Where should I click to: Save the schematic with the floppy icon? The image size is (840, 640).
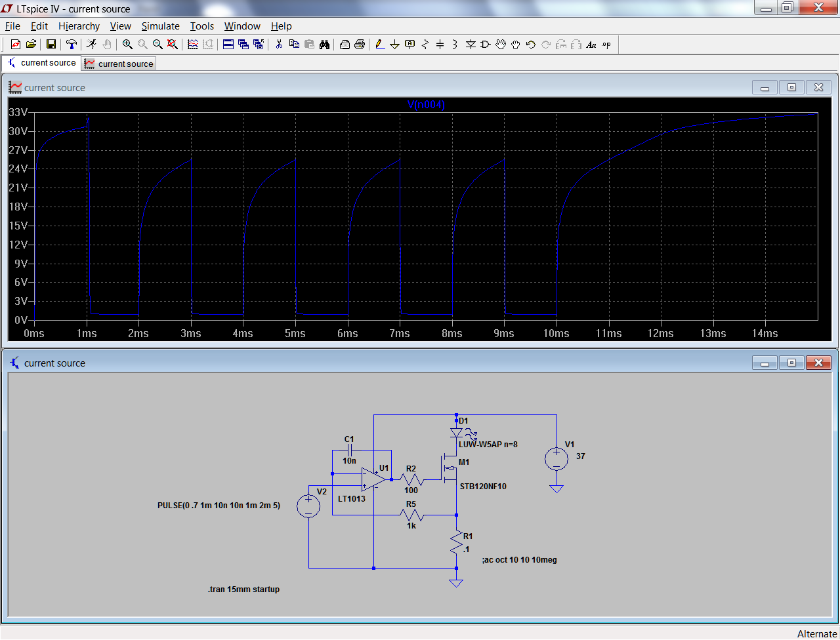click(51, 45)
